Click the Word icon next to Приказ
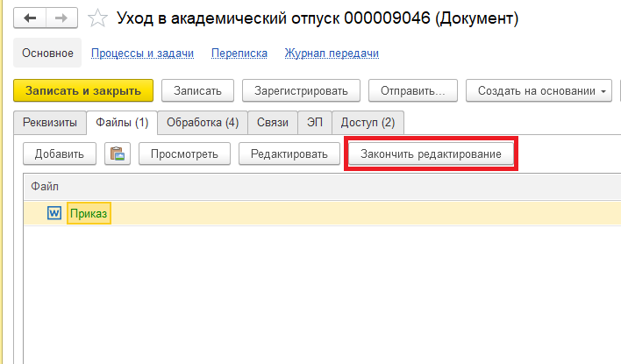This screenshot has width=621, height=364. [x=54, y=213]
